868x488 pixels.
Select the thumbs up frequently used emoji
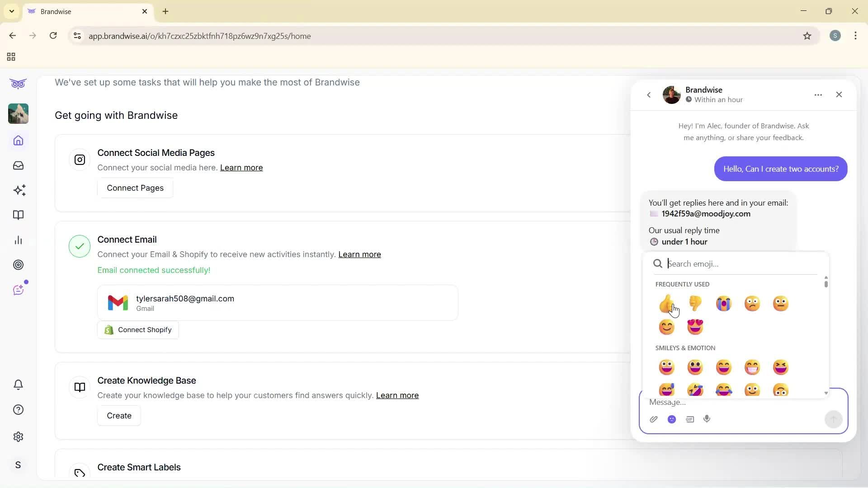[x=667, y=303]
